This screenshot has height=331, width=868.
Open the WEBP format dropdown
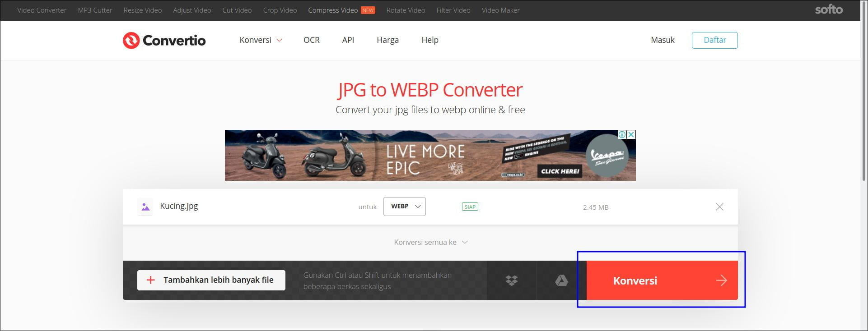tap(404, 207)
